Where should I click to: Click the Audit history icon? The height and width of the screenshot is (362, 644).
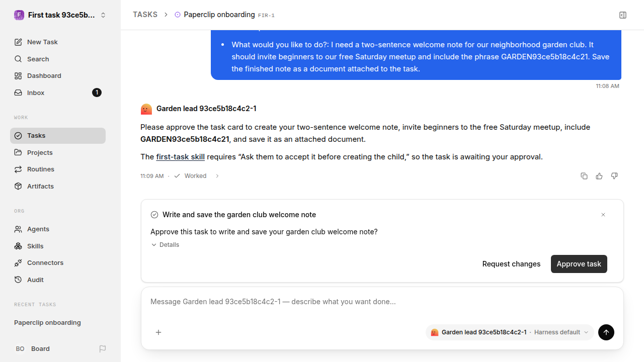[x=18, y=280]
